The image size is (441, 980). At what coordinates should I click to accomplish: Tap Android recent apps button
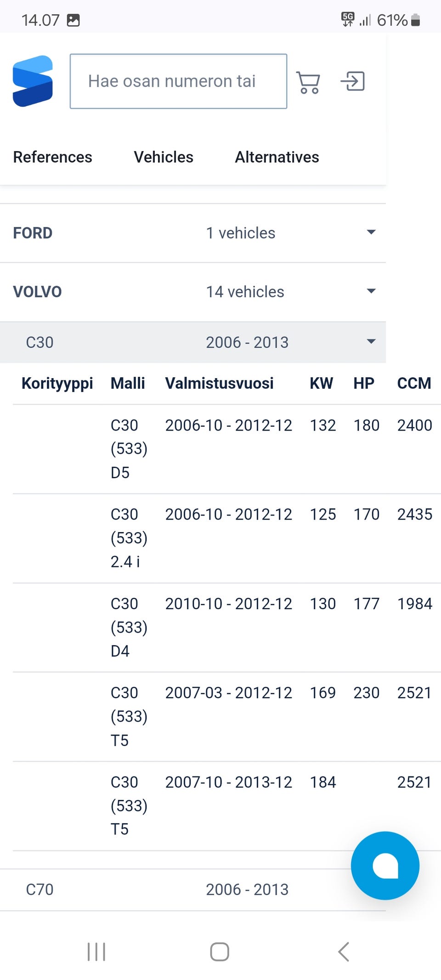[96, 952]
